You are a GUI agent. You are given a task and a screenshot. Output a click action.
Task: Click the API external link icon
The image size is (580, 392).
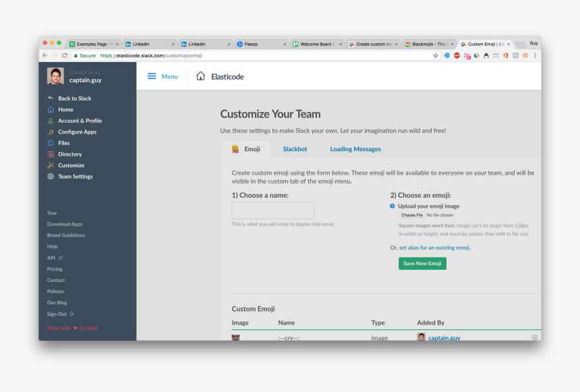[61, 258]
